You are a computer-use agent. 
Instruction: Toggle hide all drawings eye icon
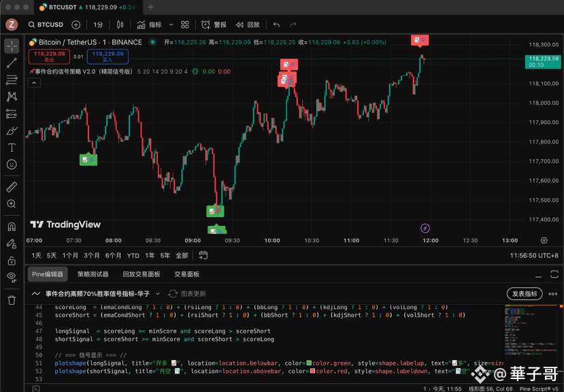coord(12,277)
